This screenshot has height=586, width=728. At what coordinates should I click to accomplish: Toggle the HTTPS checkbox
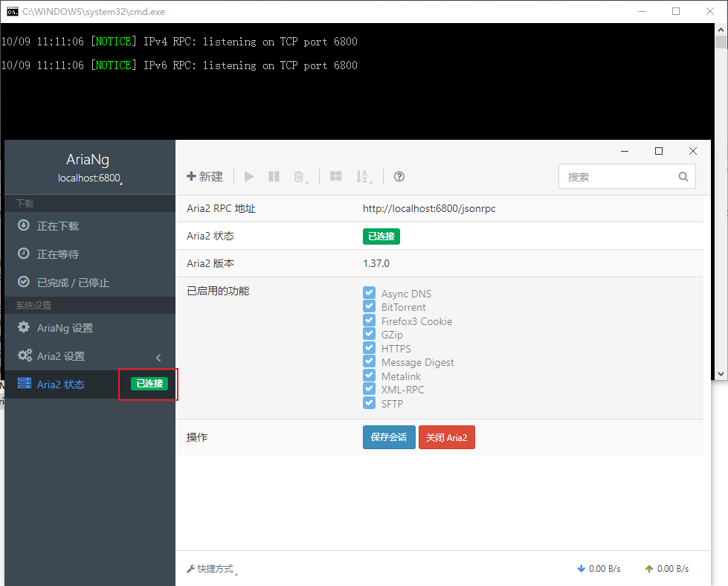[x=369, y=347]
